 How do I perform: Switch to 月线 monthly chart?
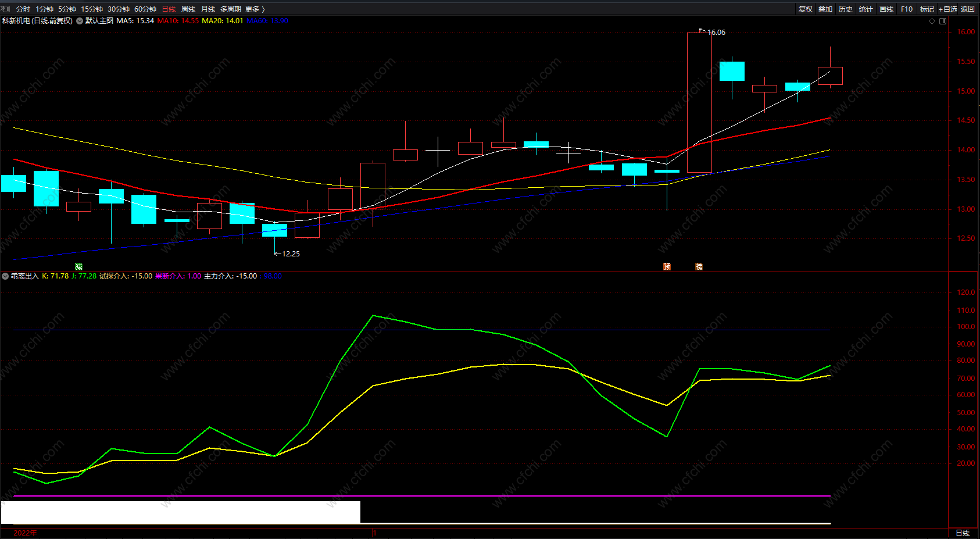208,9
